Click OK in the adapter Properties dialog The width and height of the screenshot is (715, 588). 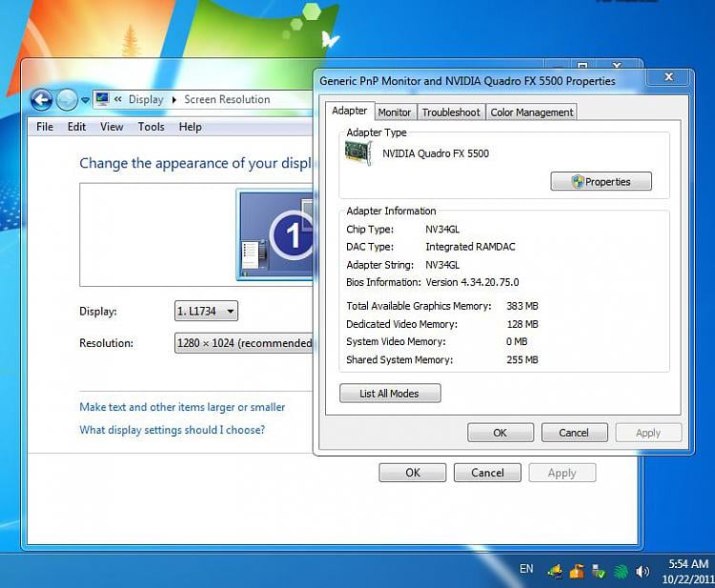pyautogui.click(x=500, y=433)
